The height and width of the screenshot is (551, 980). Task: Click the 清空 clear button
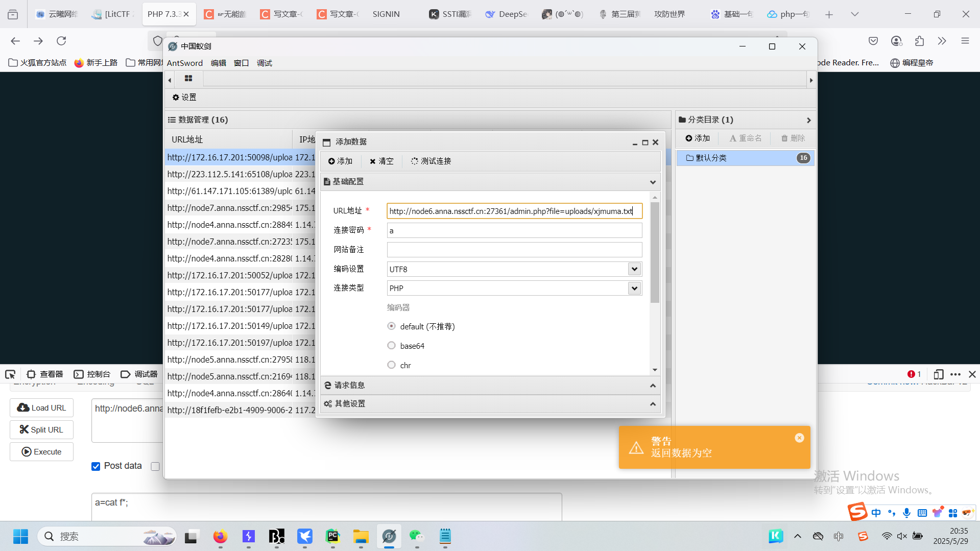pos(381,161)
